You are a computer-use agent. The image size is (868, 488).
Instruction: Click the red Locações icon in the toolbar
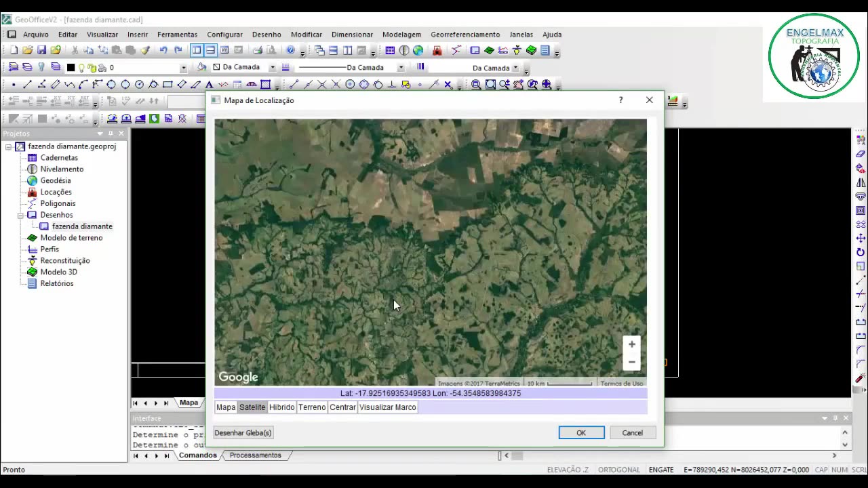[437, 50]
